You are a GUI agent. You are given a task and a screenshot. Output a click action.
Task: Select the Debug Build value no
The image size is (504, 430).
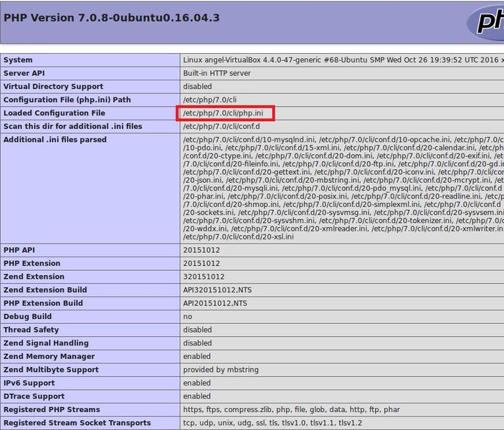pyautogui.click(x=188, y=317)
